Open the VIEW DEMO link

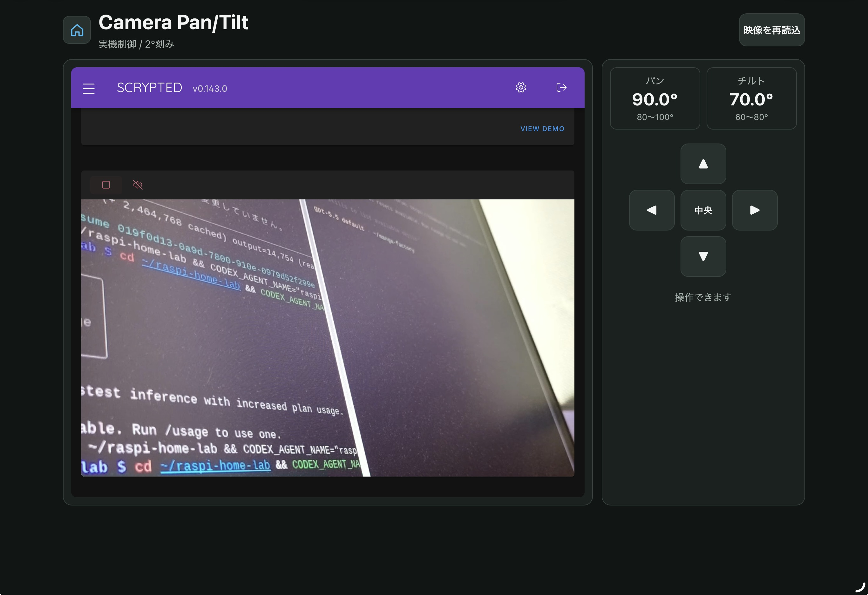pos(542,129)
